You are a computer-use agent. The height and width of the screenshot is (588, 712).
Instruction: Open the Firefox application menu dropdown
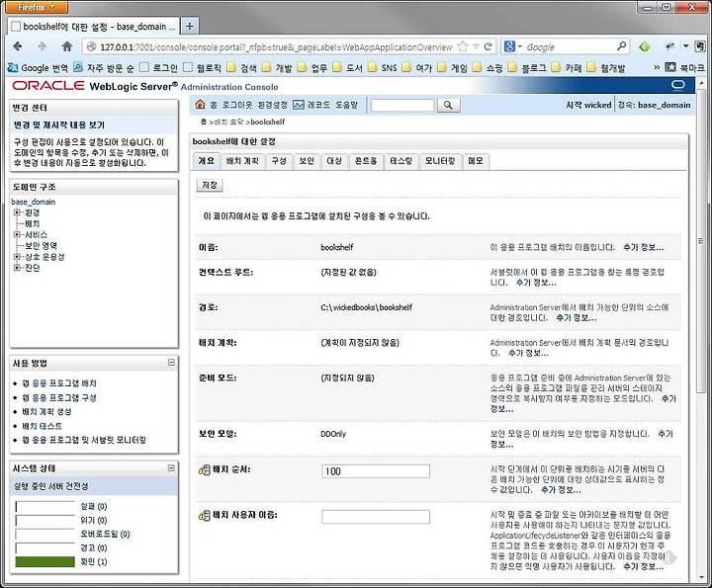pyautogui.click(x=38, y=7)
